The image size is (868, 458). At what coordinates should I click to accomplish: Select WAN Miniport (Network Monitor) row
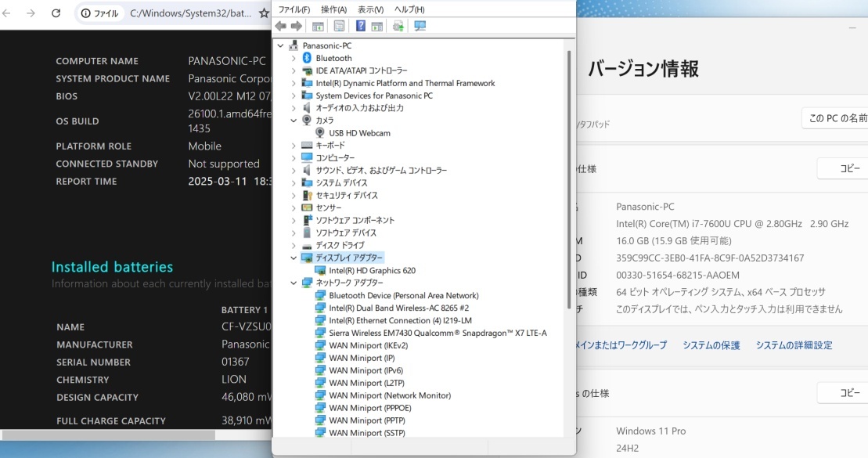click(390, 395)
